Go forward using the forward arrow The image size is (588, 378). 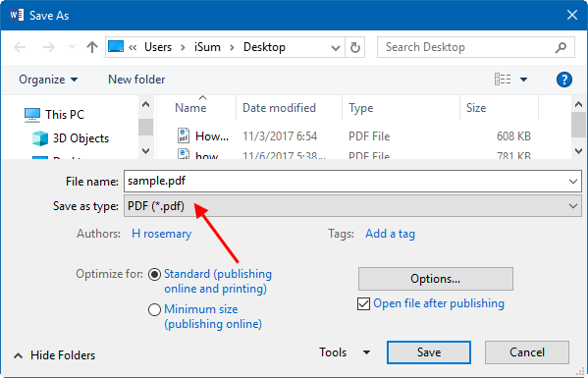48,47
